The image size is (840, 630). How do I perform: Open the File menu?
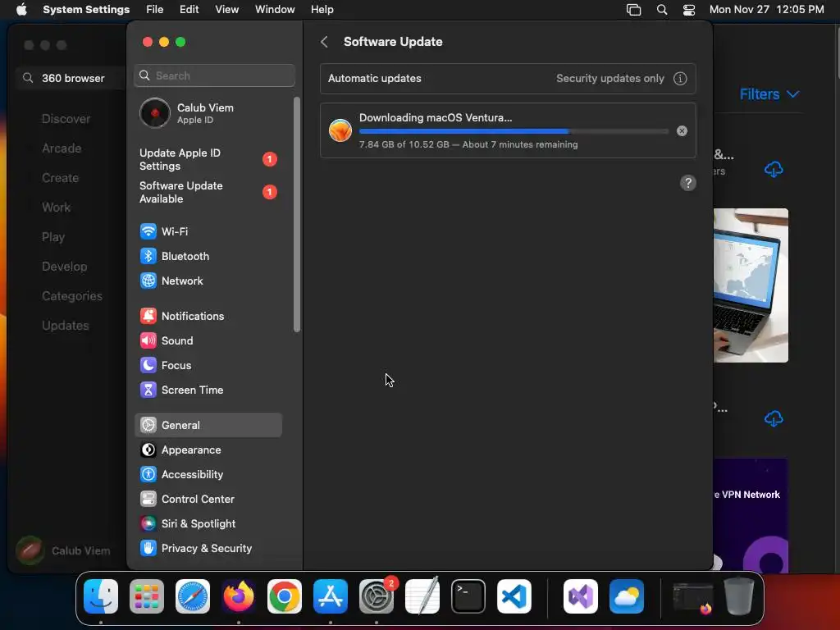(x=155, y=10)
